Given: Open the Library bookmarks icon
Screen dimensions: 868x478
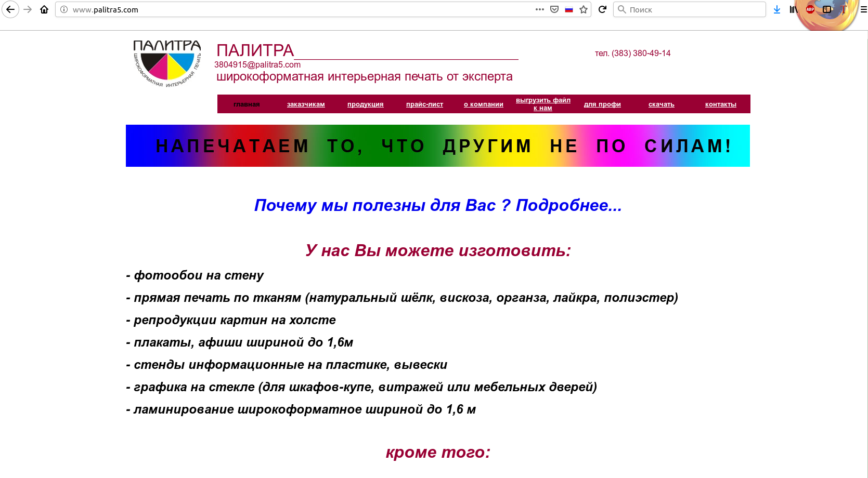Looking at the screenshot, I should coord(793,9).
